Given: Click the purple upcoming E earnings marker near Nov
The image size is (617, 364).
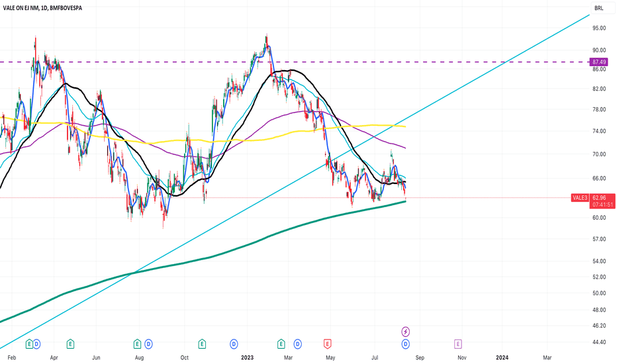Looking at the screenshot, I should (458, 344).
